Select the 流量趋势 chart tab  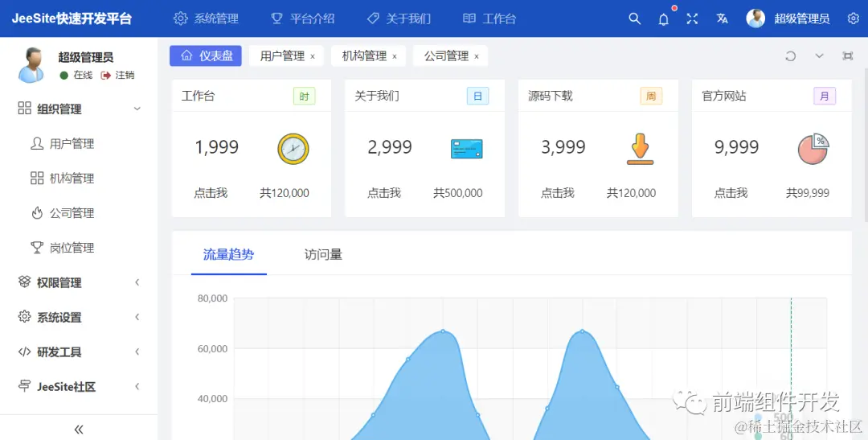(228, 254)
